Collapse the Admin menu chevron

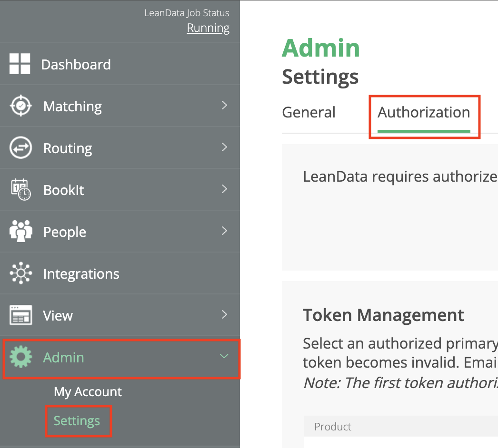tap(224, 356)
